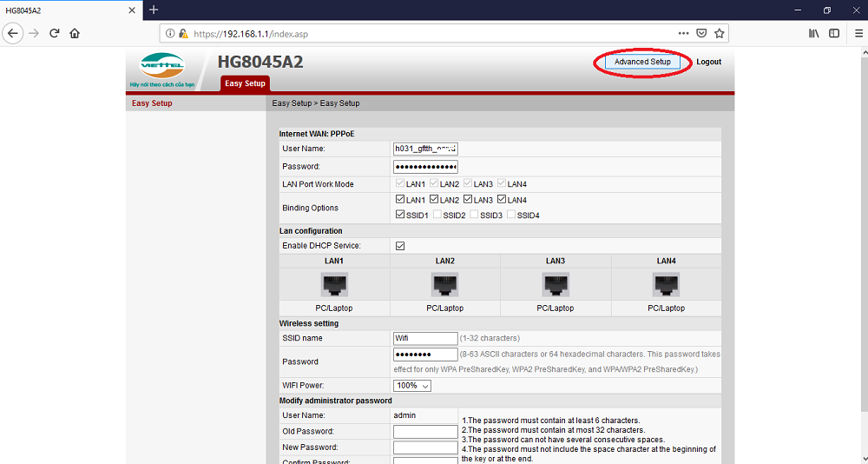Click the LAN3 Ethernet port icon

coord(556,284)
